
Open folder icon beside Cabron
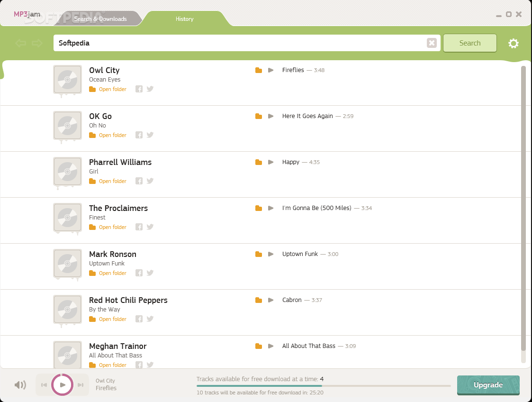coord(259,300)
